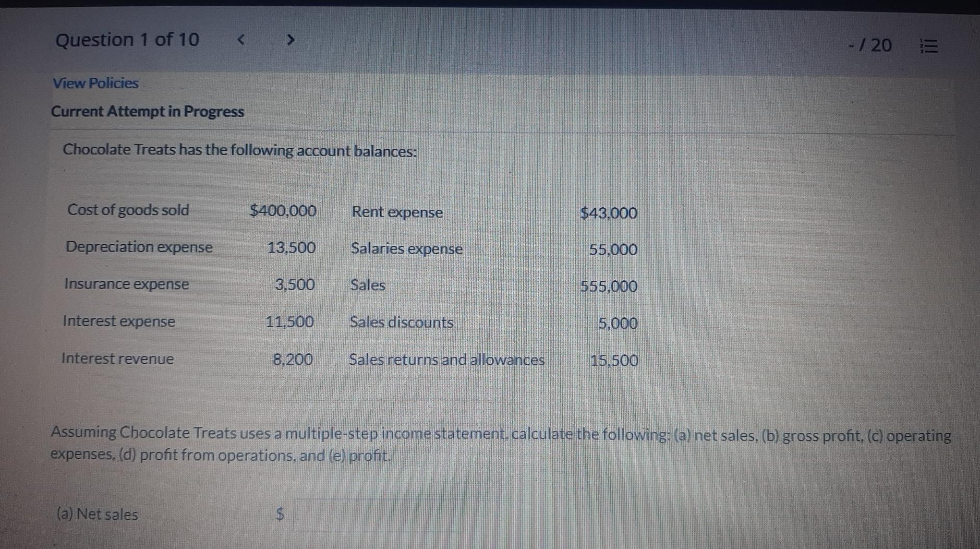
Task: Click the dollar sign beside the answer box
Action: pyautogui.click(x=280, y=515)
